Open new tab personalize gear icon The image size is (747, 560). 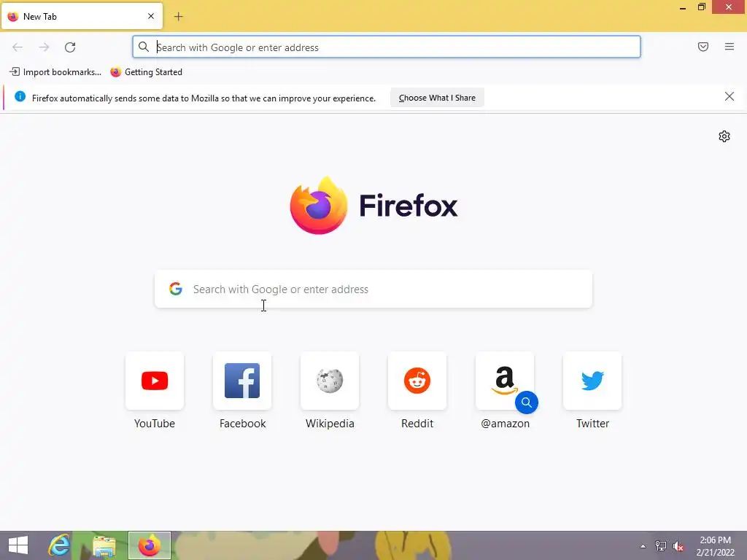tap(724, 136)
